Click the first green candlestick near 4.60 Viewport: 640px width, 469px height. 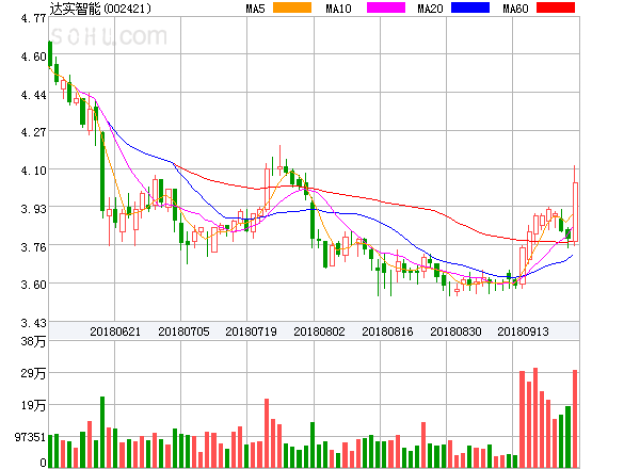coord(50,53)
